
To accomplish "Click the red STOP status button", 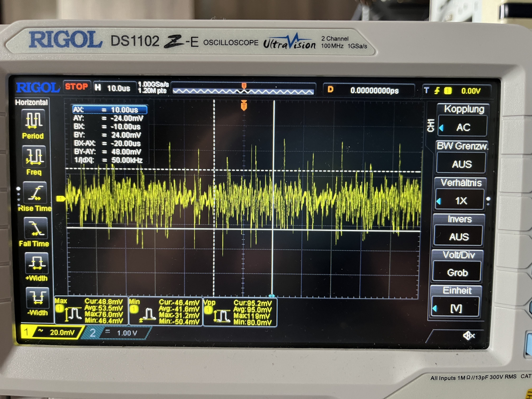I will tap(77, 87).
